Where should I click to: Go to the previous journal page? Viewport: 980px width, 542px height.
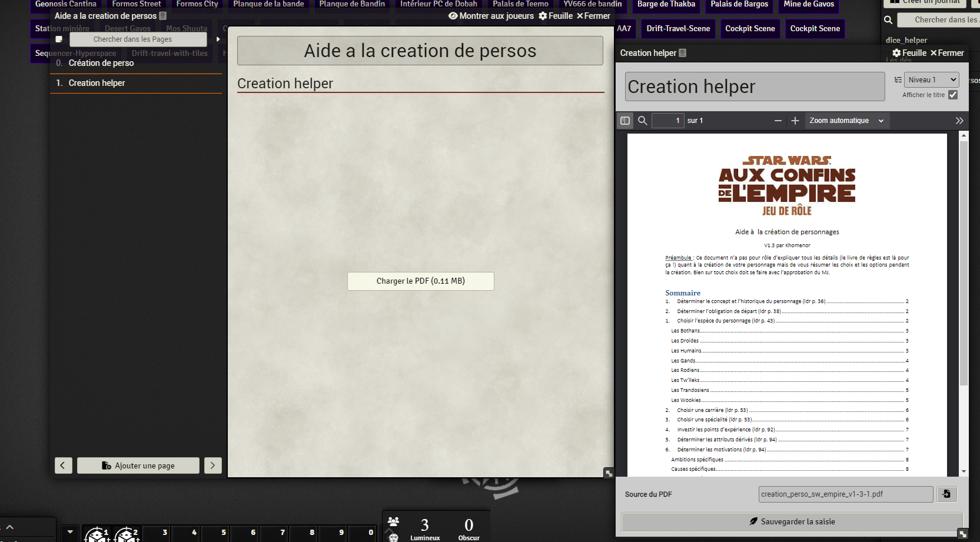[64, 465]
